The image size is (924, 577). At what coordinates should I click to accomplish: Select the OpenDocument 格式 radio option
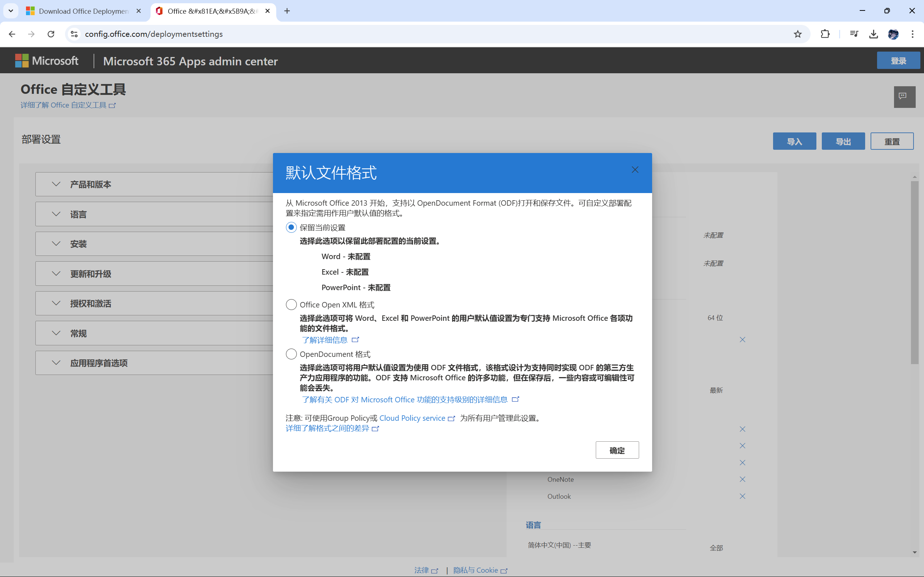point(291,354)
